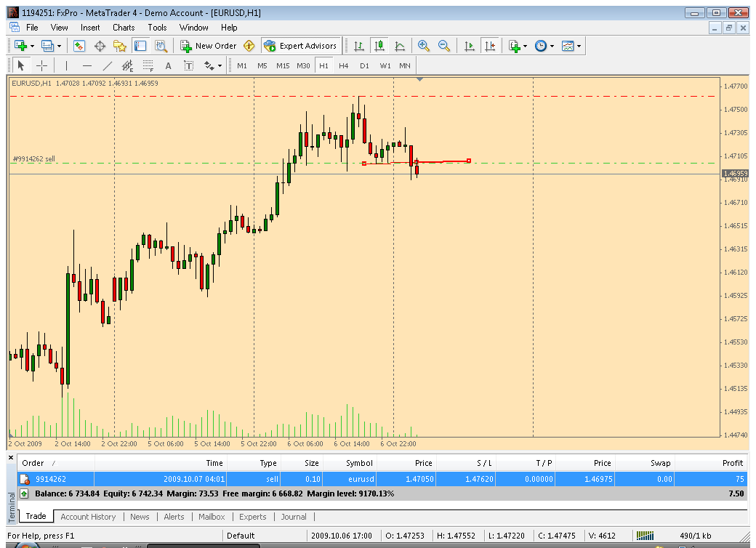Switch chart to D1 timeframe
The image size is (756, 548).
click(364, 65)
